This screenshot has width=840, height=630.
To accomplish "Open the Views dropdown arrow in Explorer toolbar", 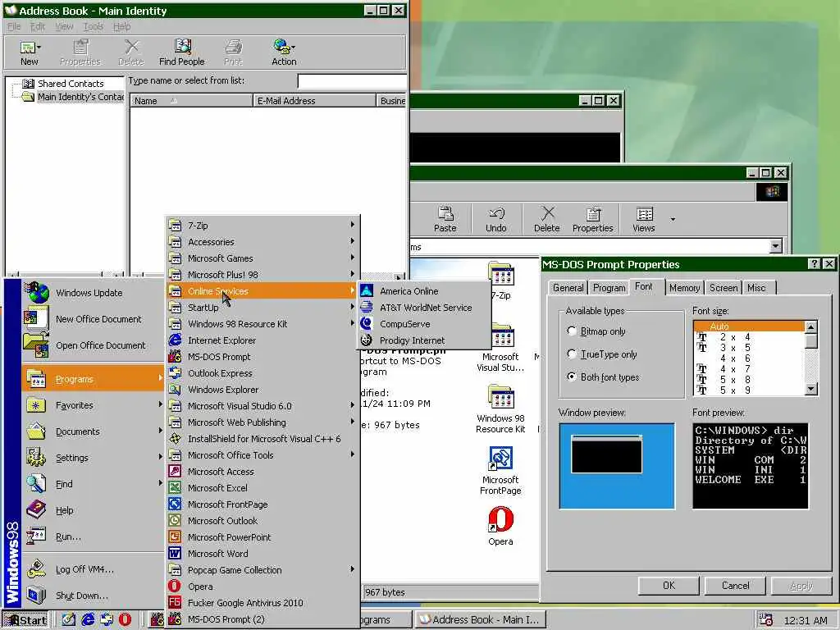I will click(x=673, y=218).
